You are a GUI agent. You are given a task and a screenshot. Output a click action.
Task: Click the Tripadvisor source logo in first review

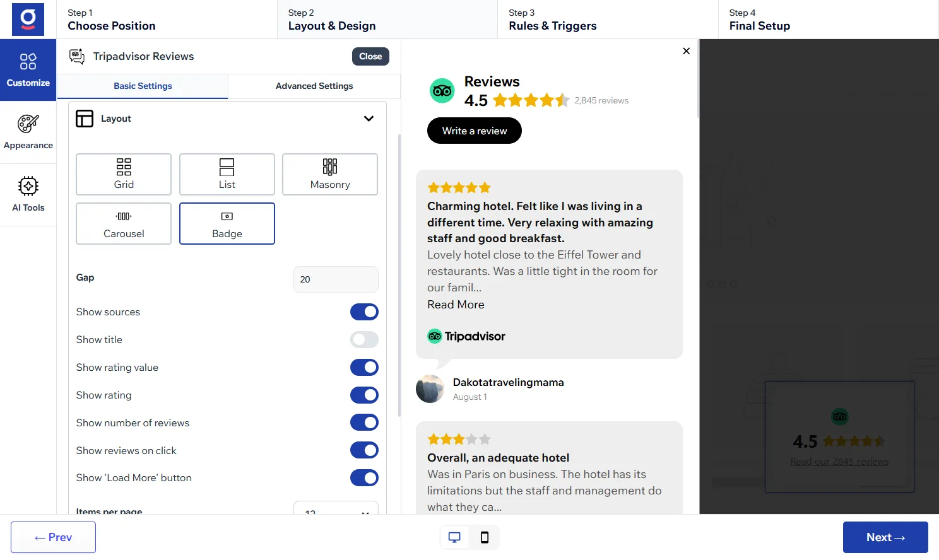(x=466, y=336)
